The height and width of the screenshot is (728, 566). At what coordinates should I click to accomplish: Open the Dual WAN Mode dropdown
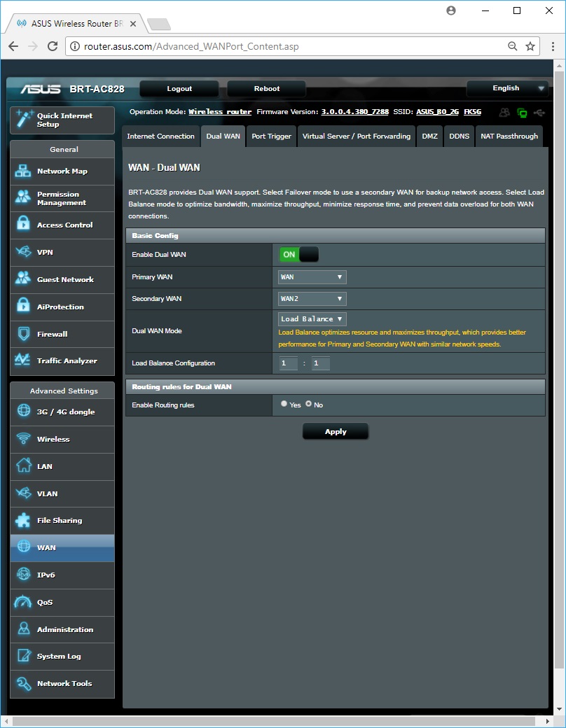312,319
